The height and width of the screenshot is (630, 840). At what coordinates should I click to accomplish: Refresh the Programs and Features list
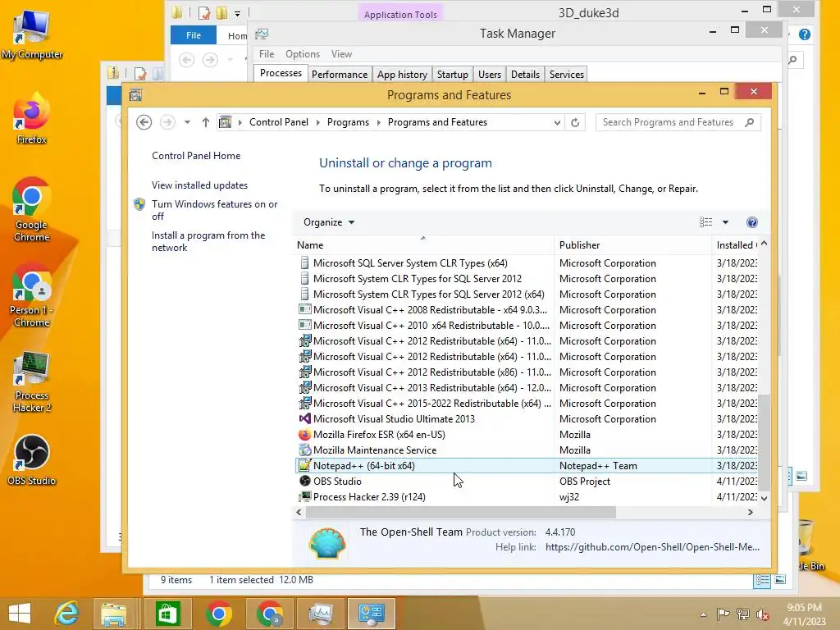[x=575, y=122]
